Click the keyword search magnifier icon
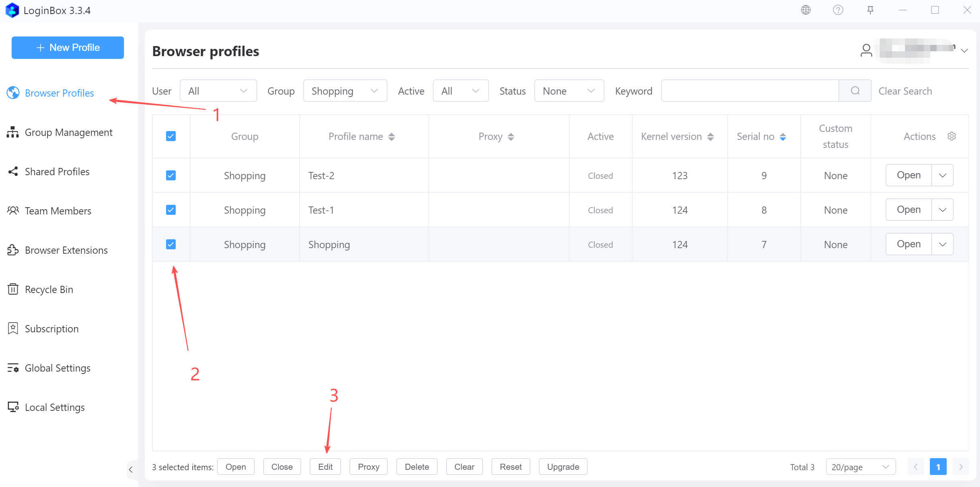The height and width of the screenshot is (487, 980). click(855, 91)
